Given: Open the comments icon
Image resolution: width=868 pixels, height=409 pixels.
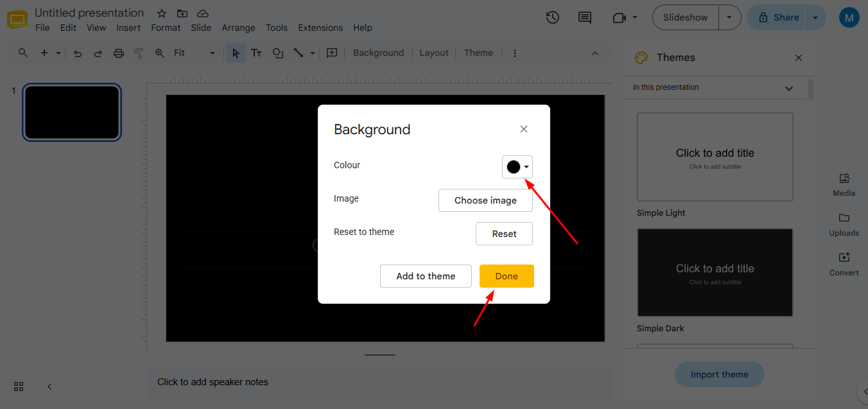Looking at the screenshot, I should tap(585, 18).
